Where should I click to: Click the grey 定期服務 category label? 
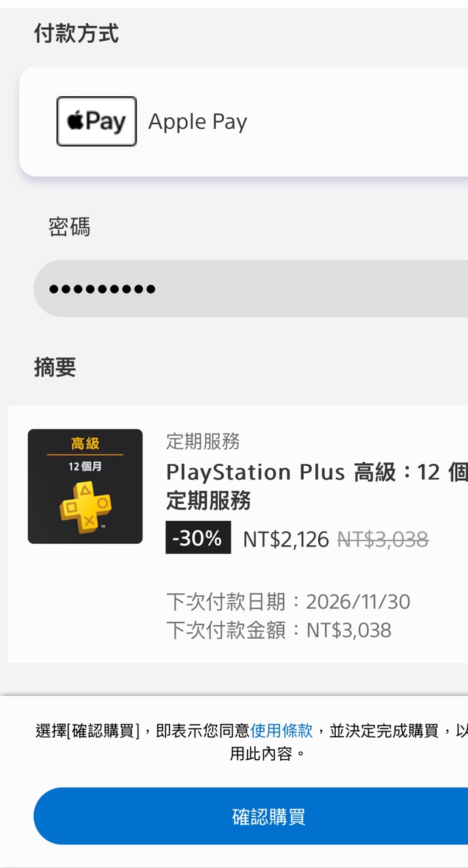point(203,441)
